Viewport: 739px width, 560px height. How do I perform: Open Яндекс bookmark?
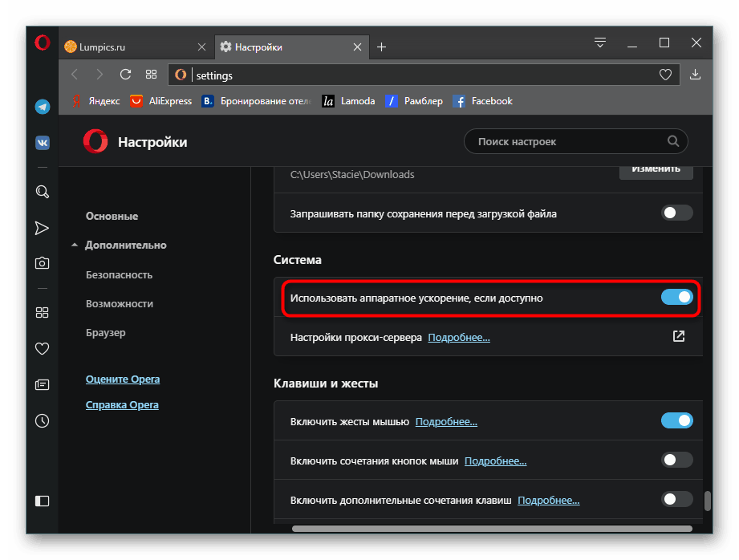pyautogui.click(x=96, y=101)
